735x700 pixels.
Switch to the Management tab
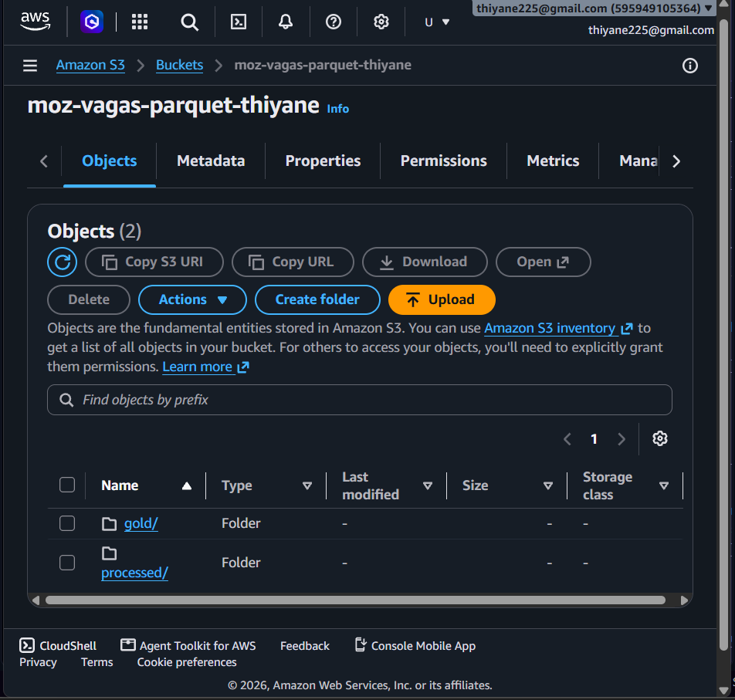coord(638,161)
